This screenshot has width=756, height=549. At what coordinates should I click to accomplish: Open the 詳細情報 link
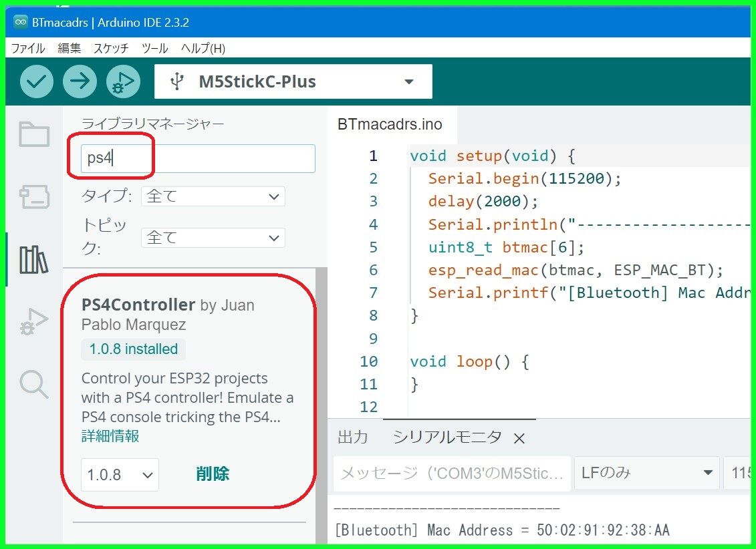(x=110, y=436)
